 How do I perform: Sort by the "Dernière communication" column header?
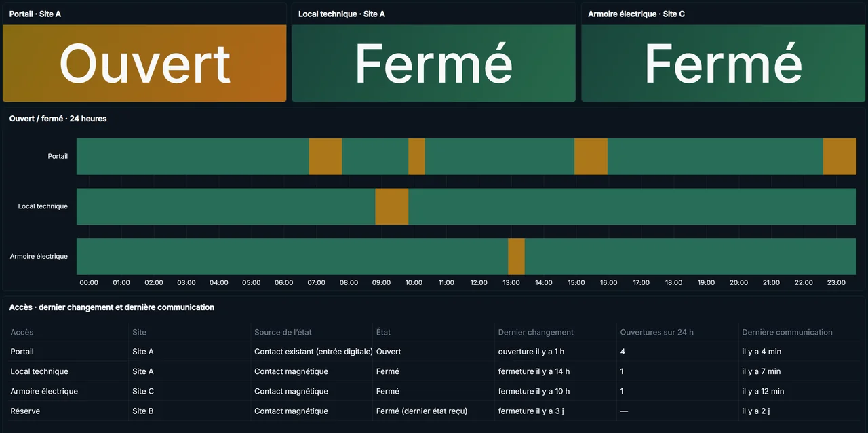click(787, 332)
